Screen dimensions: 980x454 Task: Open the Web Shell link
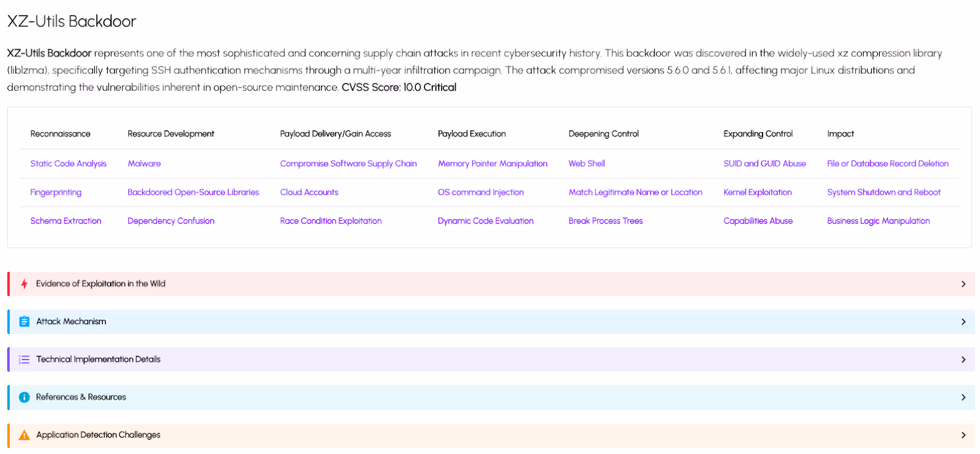point(587,164)
